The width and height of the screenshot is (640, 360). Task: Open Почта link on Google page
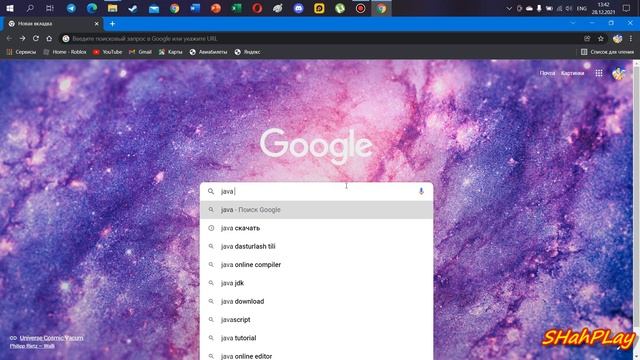pyautogui.click(x=547, y=73)
